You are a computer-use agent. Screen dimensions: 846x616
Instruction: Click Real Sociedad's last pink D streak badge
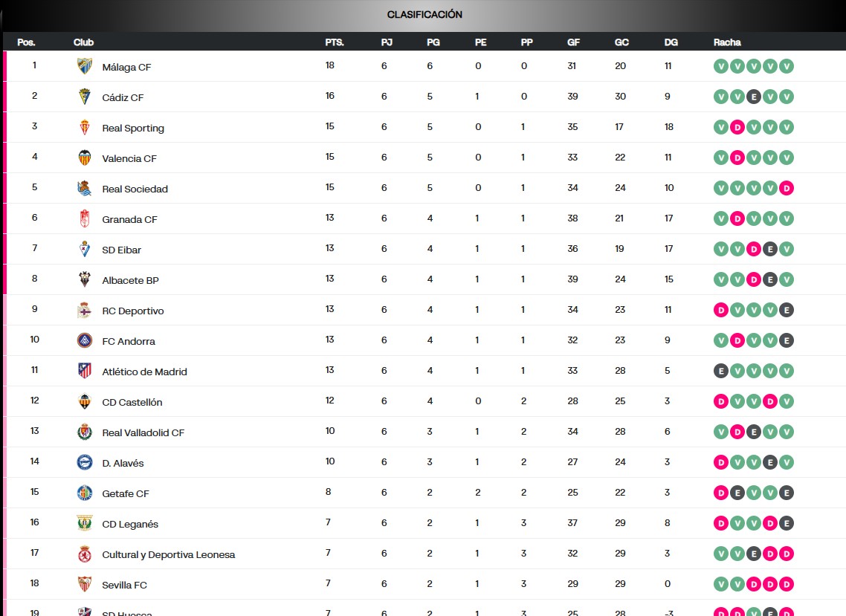787,188
